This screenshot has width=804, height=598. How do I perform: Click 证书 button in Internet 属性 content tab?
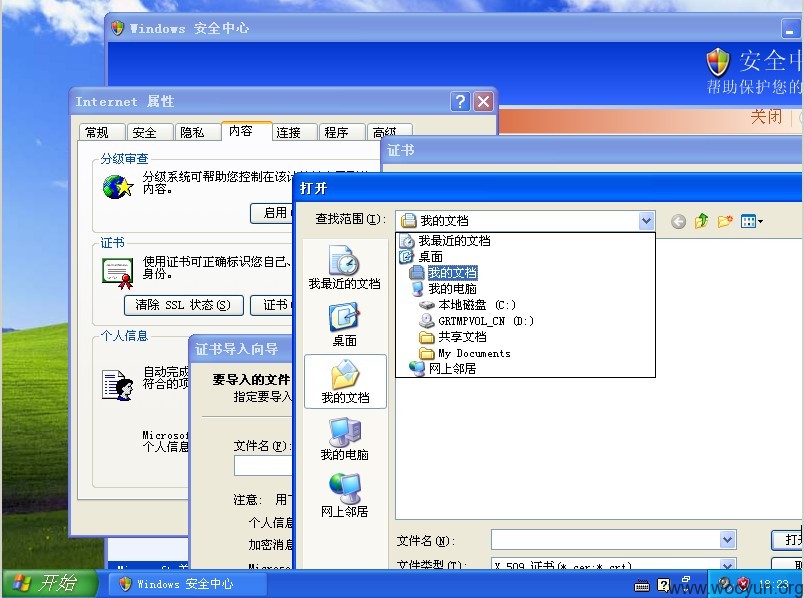[272, 305]
